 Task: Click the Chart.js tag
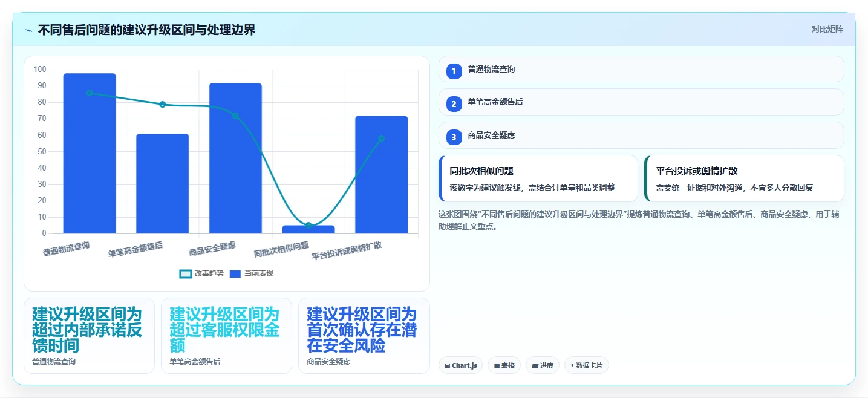(460, 365)
